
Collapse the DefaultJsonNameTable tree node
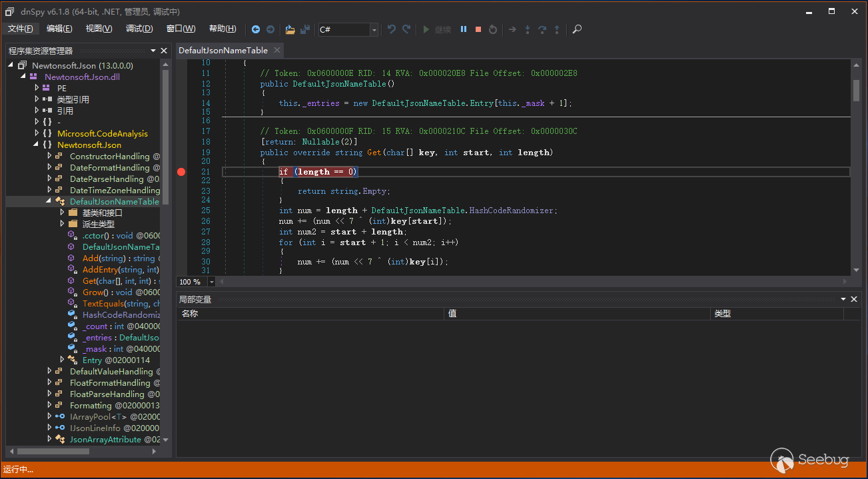(x=49, y=201)
